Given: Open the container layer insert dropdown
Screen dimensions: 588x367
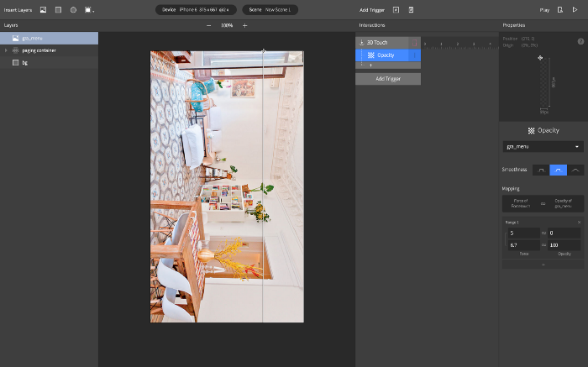Looking at the screenshot, I should coord(89,10).
